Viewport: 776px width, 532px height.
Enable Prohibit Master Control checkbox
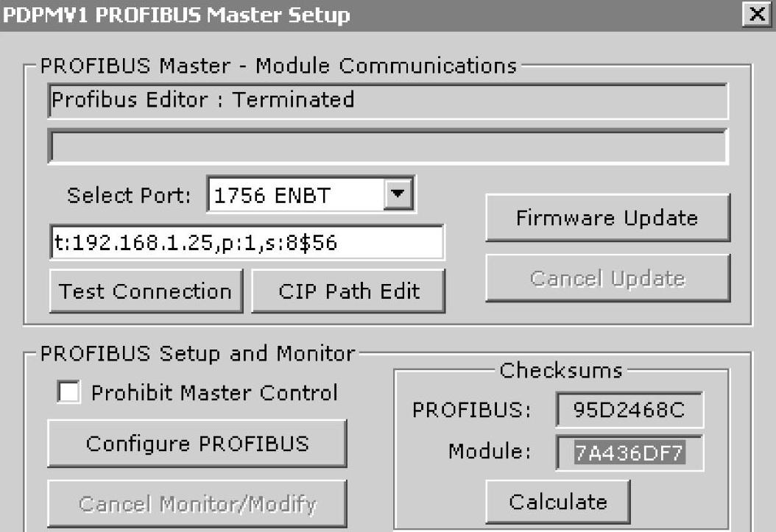68,393
